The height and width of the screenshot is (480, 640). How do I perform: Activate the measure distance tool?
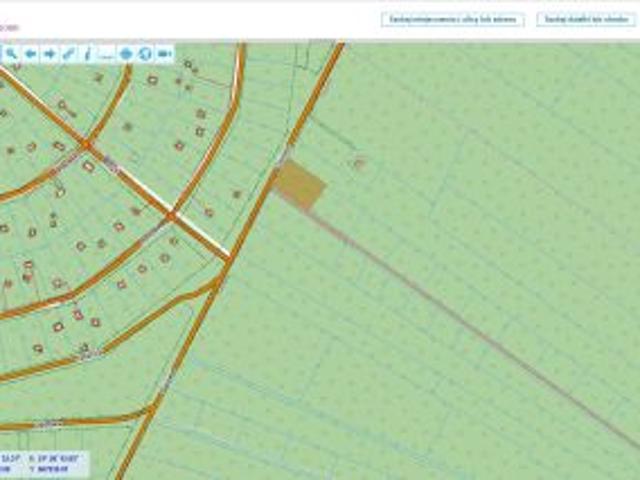pos(68,54)
